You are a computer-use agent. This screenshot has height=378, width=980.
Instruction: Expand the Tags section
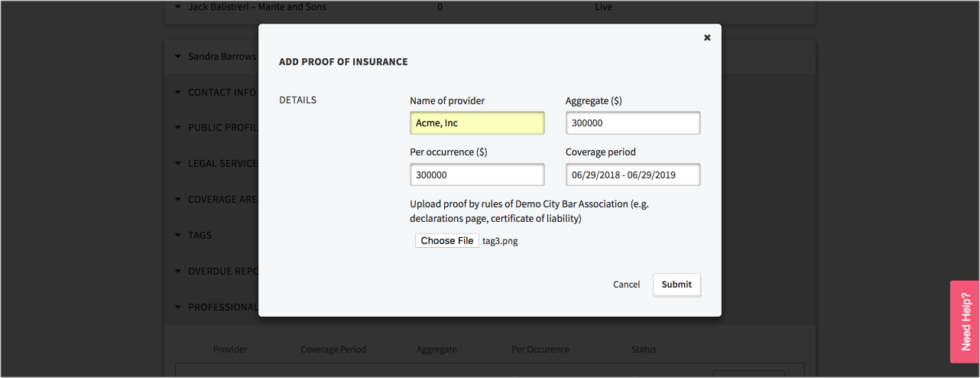point(179,236)
